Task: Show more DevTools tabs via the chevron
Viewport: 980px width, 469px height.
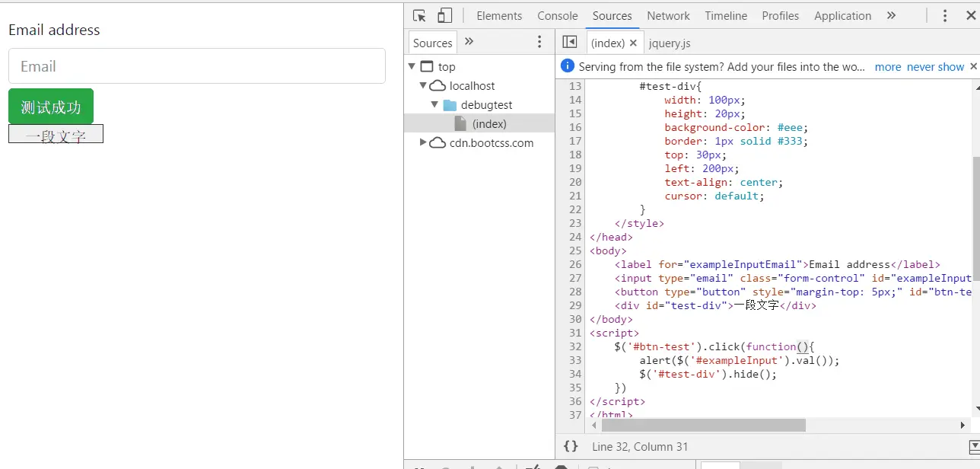Action: click(x=891, y=15)
